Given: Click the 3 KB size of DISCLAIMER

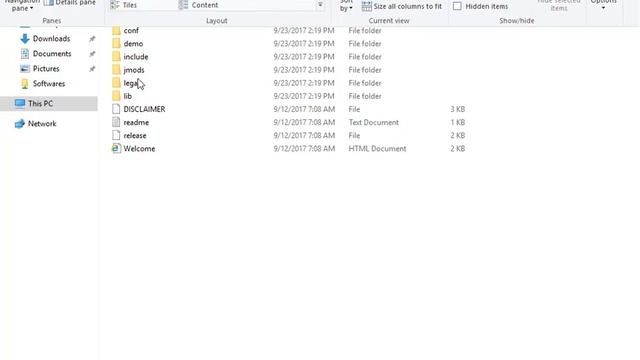Looking at the screenshot, I should [458, 109].
